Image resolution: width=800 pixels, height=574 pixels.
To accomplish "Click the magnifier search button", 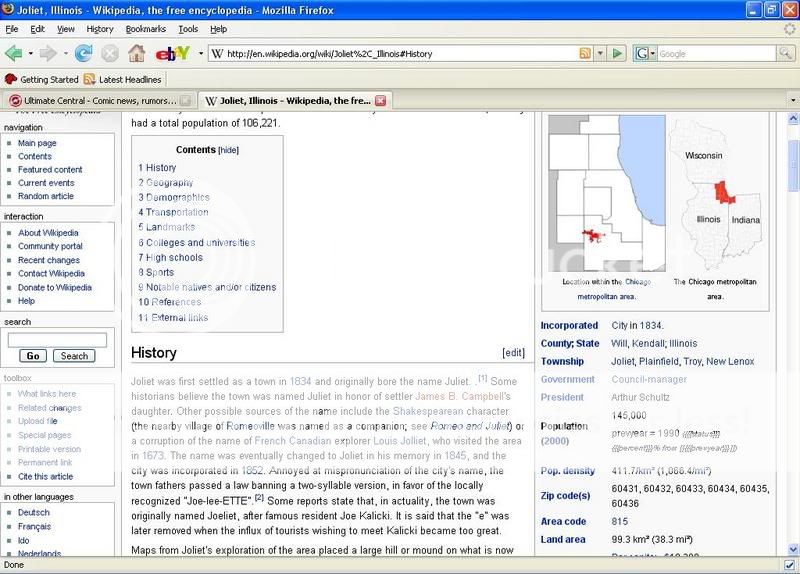I will tap(785, 53).
